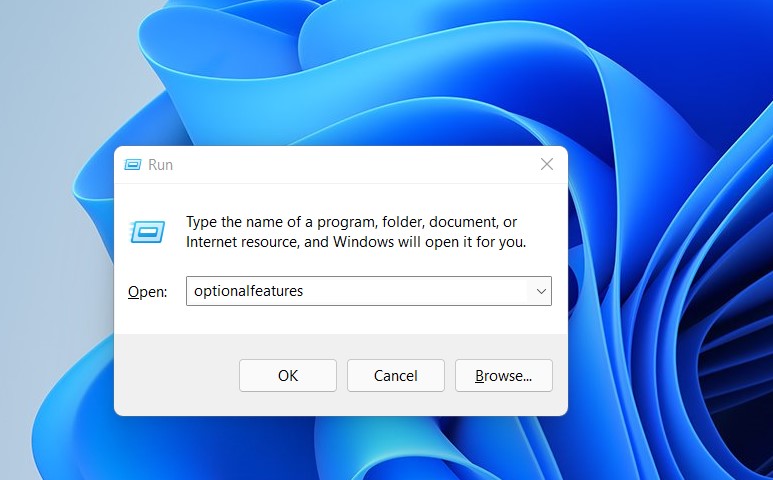Click empty area of Run title bar
The width and height of the screenshot is (773, 480).
point(350,165)
